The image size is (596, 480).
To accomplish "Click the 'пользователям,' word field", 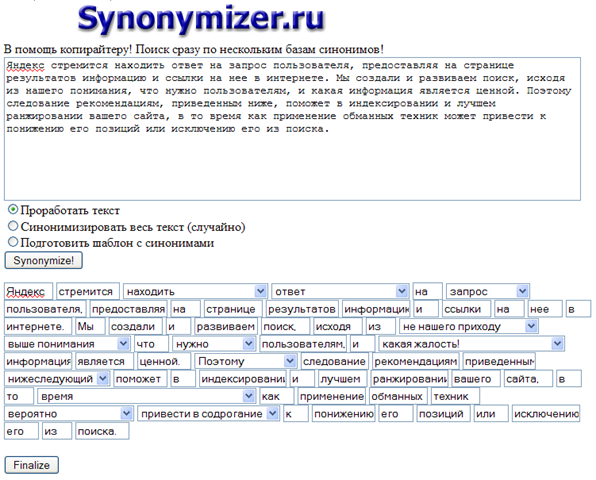I will (303, 344).
